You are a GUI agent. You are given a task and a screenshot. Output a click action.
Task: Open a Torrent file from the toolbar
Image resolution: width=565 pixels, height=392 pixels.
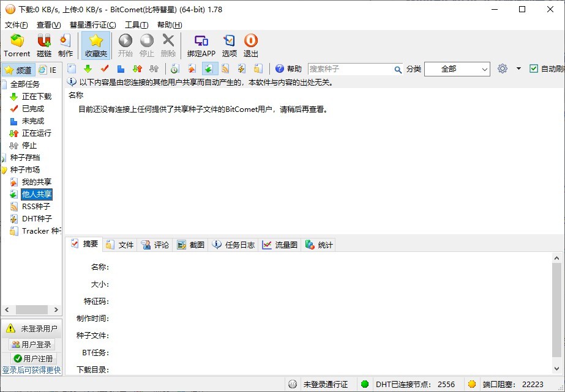17,46
